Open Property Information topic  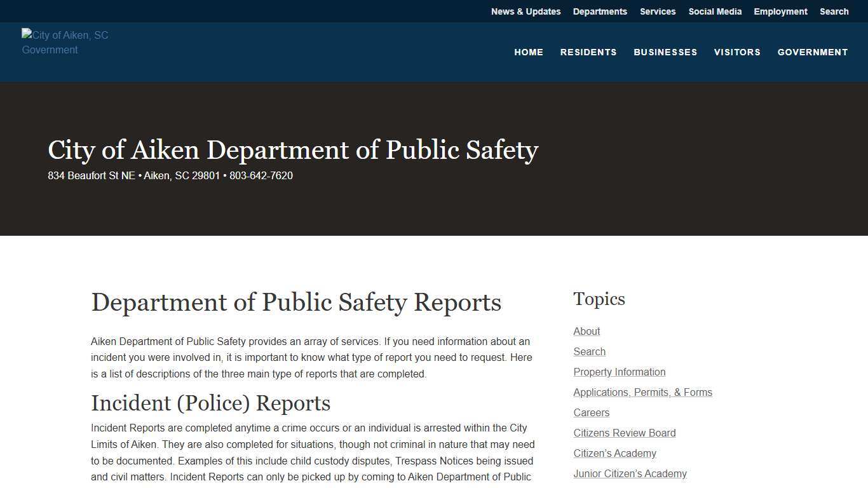tap(619, 372)
